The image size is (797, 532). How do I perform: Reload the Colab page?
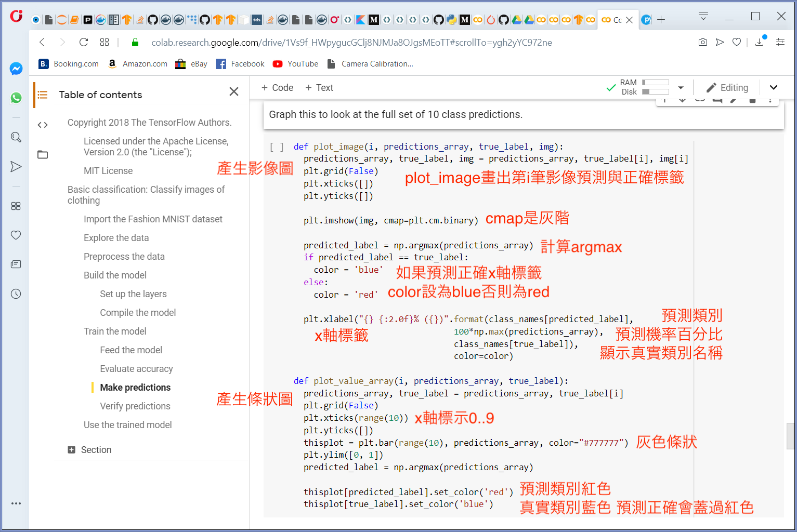pyautogui.click(x=83, y=42)
